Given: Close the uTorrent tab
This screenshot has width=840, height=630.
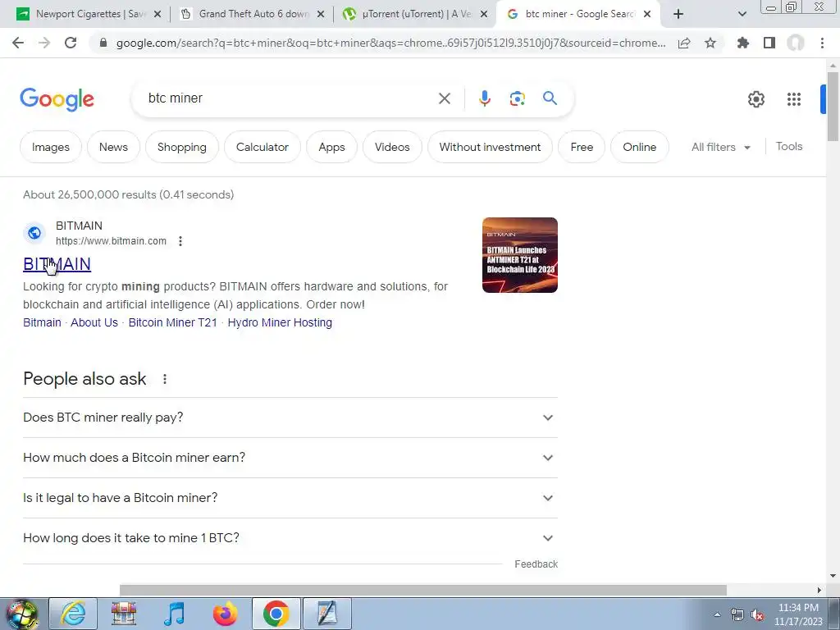Looking at the screenshot, I should click(484, 15).
